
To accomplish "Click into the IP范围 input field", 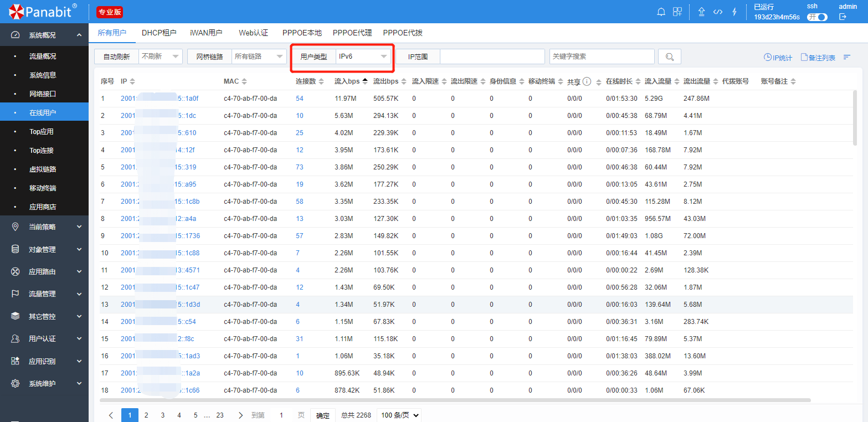I will pos(492,56).
